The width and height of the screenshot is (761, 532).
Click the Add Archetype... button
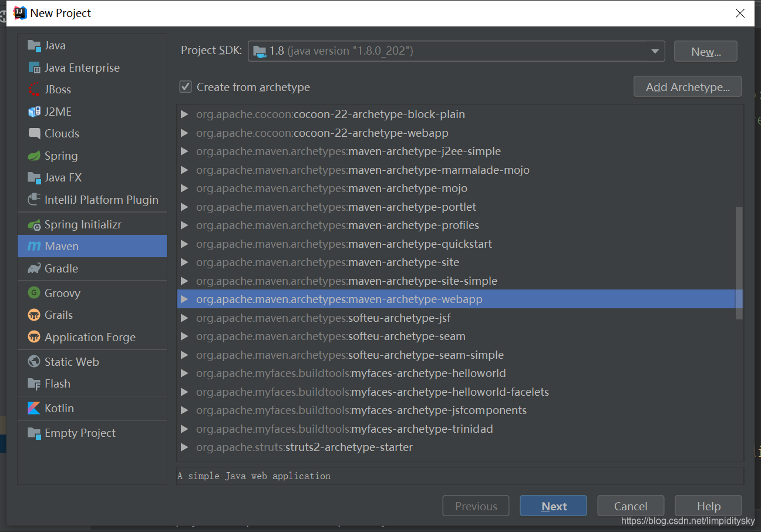click(688, 87)
